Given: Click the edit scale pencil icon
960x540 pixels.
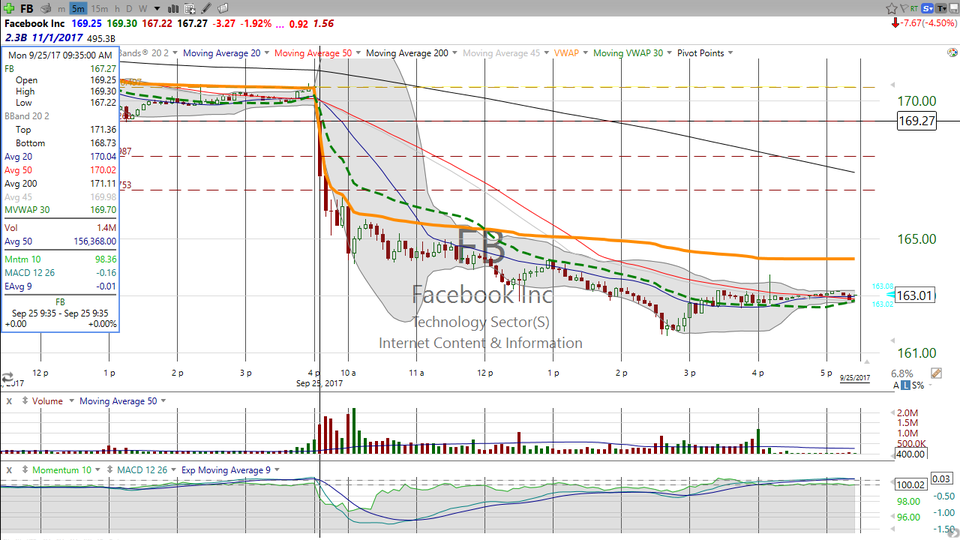Looking at the screenshot, I should tap(936, 373).
